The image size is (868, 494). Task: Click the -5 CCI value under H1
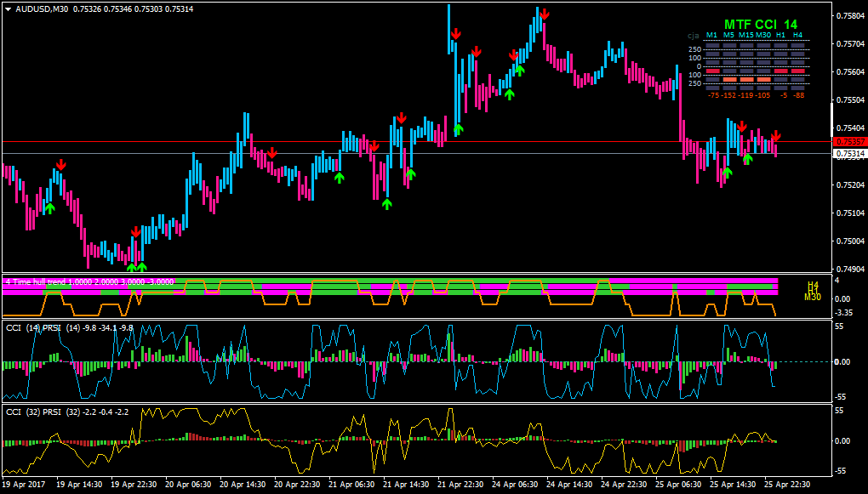(x=784, y=96)
